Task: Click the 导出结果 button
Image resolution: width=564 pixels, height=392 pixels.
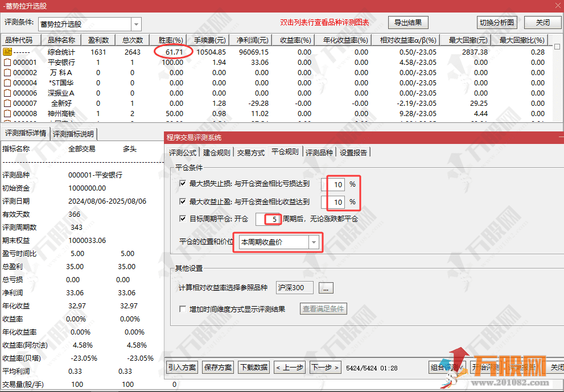Action: coord(408,22)
